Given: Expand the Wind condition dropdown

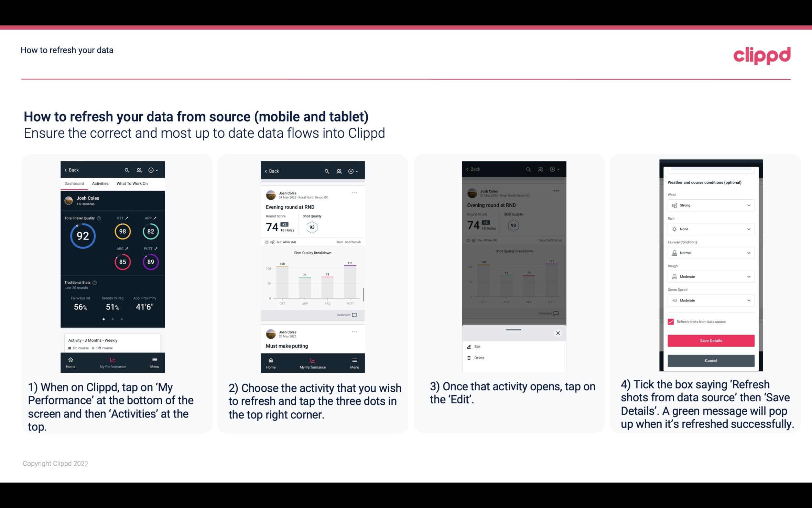Looking at the screenshot, I should click(749, 205).
